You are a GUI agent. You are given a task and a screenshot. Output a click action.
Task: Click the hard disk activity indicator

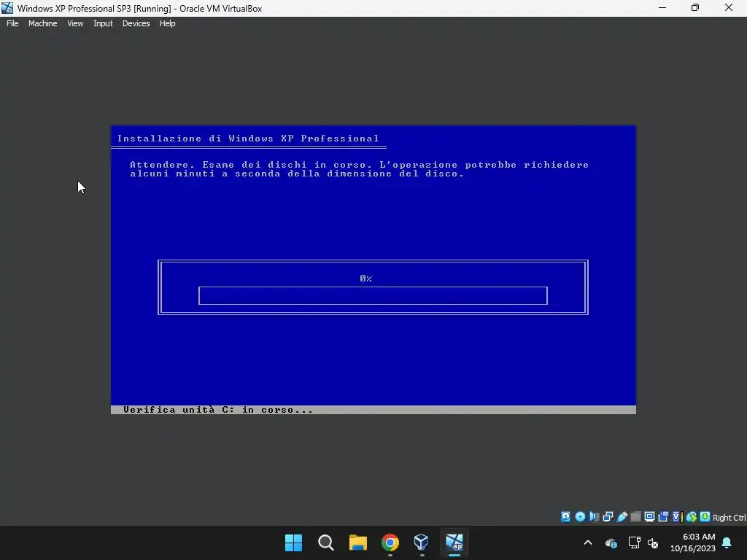coord(565,517)
